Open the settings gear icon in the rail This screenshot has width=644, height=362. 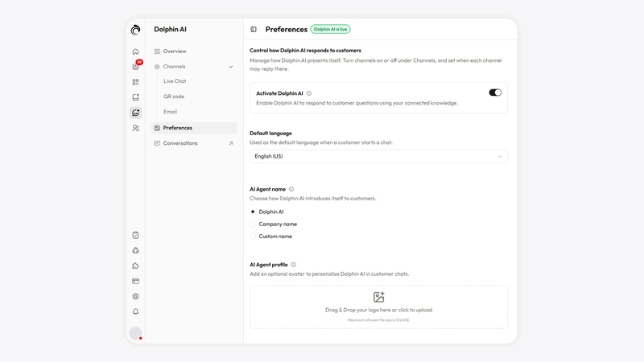pos(135,296)
